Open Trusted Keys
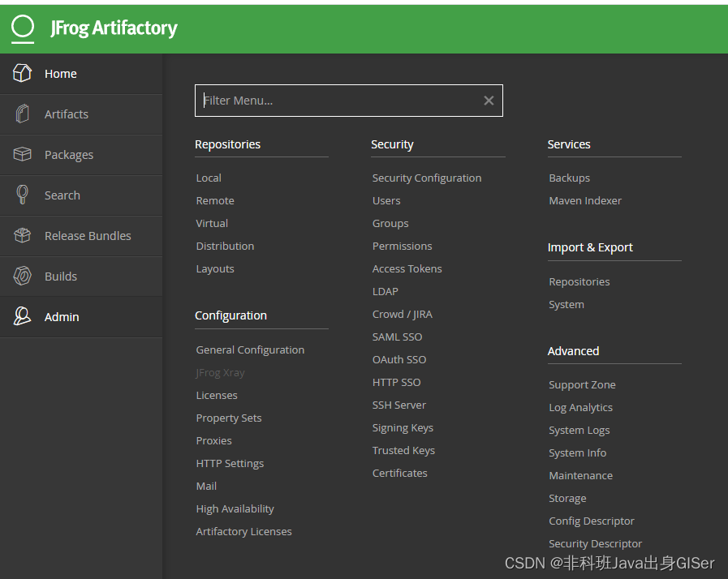Viewport: 728px width, 579px height. 403,451
